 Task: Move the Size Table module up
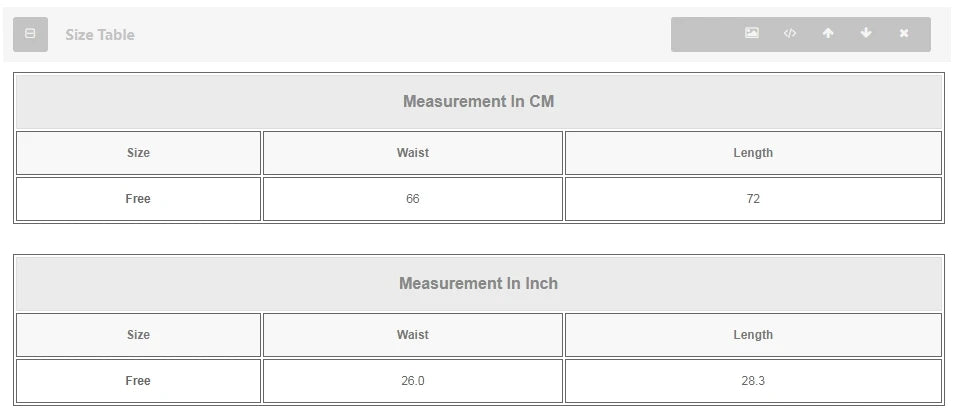coord(828,33)
